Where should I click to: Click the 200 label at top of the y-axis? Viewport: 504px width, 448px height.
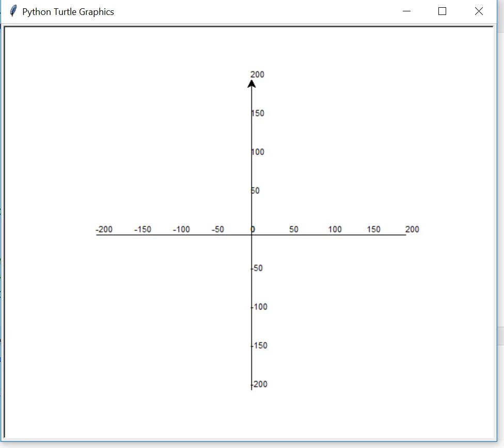point(258,74)
